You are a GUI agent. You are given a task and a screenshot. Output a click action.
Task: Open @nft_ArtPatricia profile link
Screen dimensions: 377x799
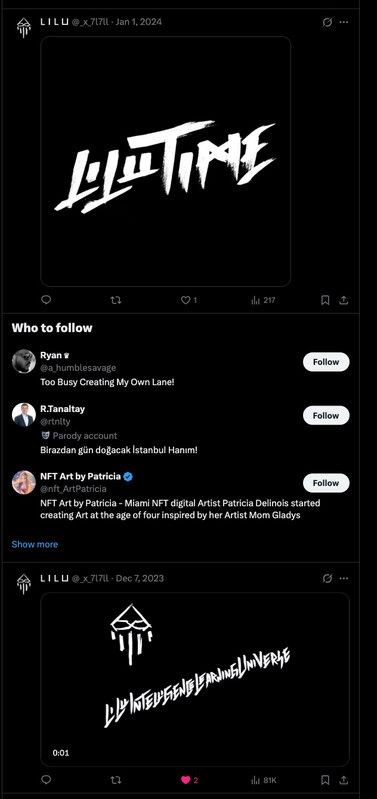point(73,489)
